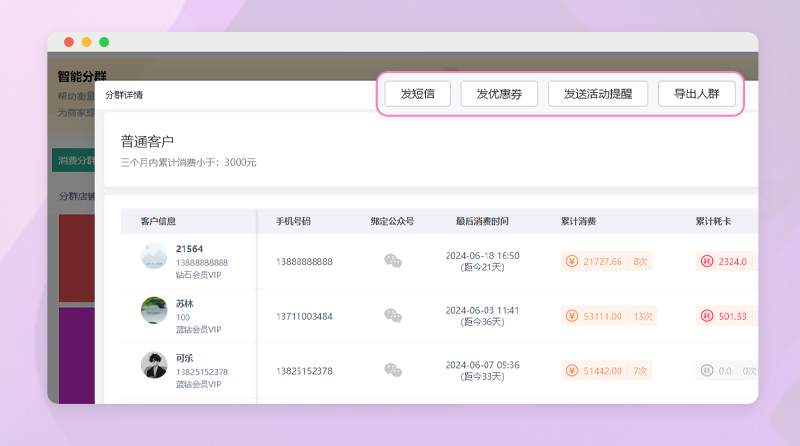Click WeChat icon in 可乐 row

pyautogui.click(x=393, y=370)
